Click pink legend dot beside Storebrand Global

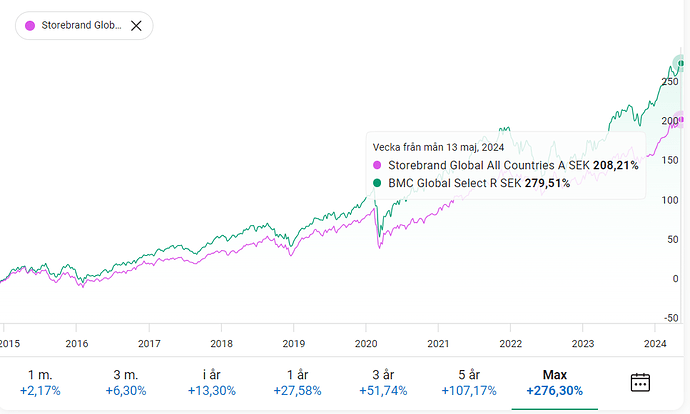(x=377, y=165)
